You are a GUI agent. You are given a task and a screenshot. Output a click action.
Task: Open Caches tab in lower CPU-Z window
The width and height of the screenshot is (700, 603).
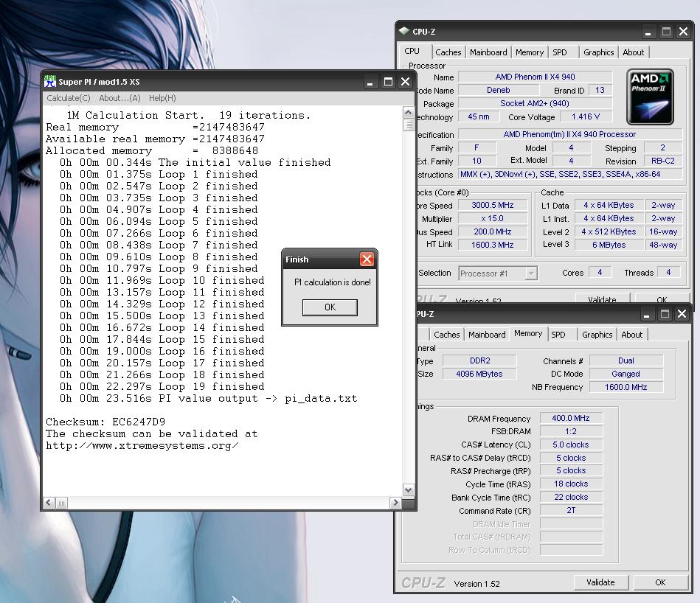coord(446,335)
